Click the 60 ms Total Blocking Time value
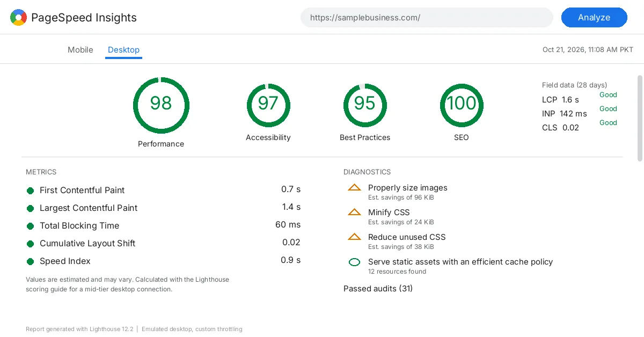The width and height of the screenshot is (644, 337). (288, 225)
